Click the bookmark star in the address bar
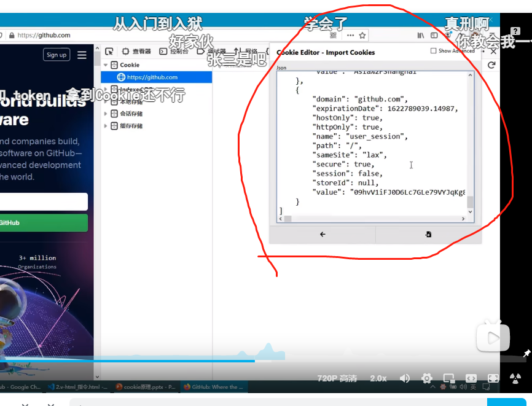The height and width of the screenshot is (406, 532). tap(362, 35)
